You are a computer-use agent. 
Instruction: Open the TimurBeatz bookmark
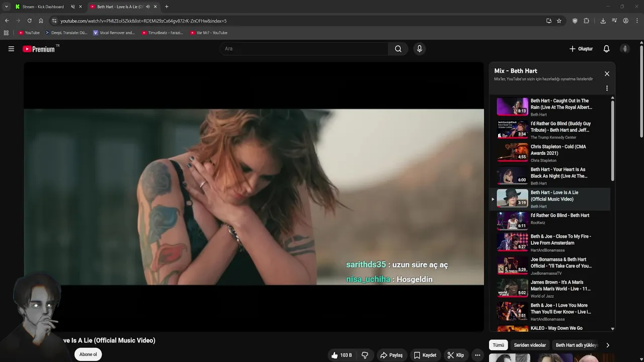(162, 33)
